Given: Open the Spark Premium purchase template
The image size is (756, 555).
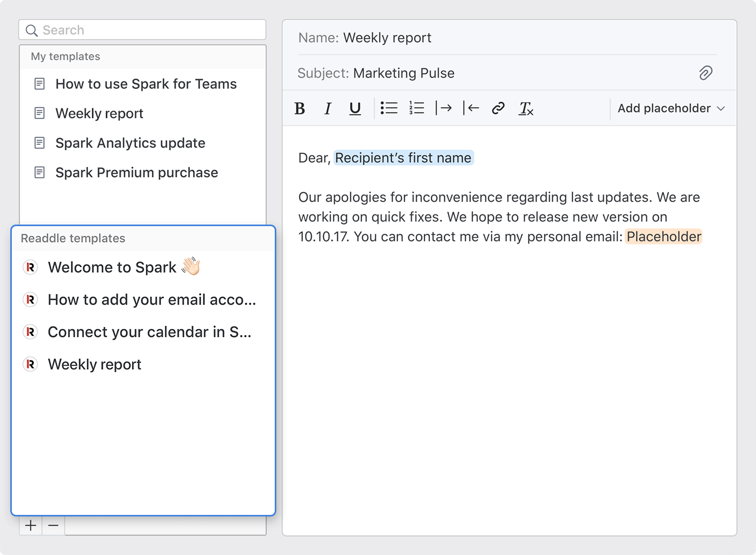Looking at the screenshot, I should click(143, 172).
